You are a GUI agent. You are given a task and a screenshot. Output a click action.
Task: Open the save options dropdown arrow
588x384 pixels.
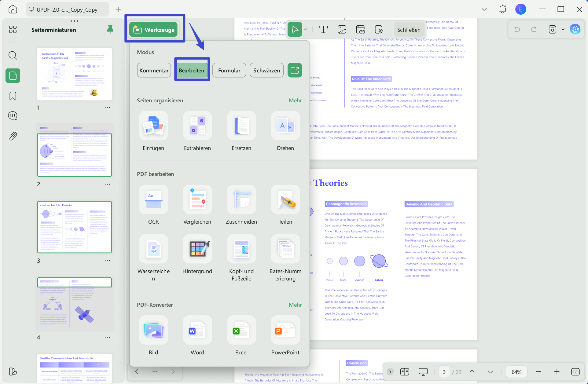tap(563, 30)
